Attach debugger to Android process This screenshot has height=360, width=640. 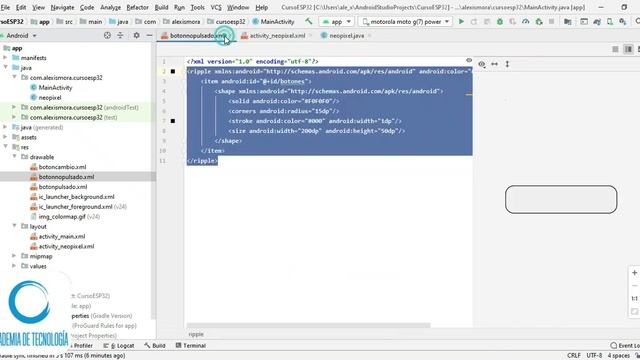[539, 22]
